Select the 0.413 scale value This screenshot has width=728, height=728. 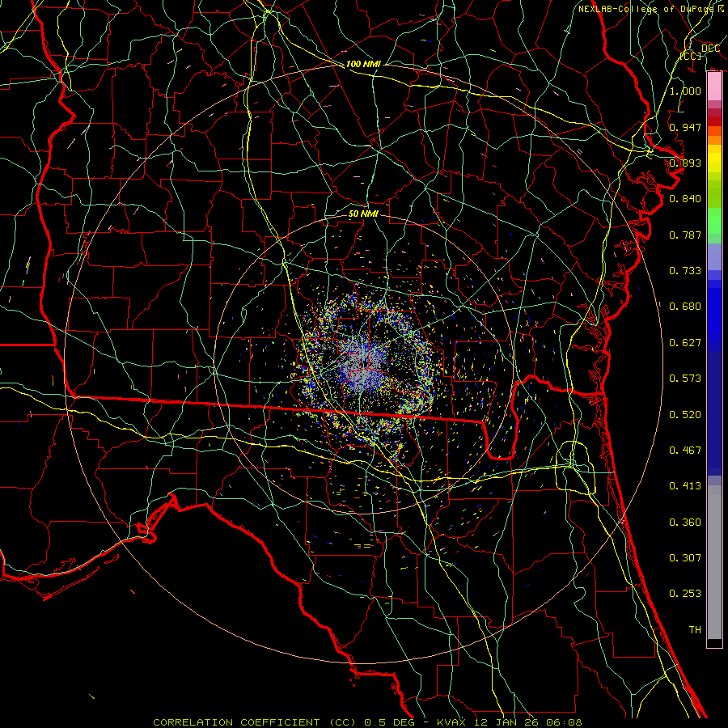click(685, 486)
